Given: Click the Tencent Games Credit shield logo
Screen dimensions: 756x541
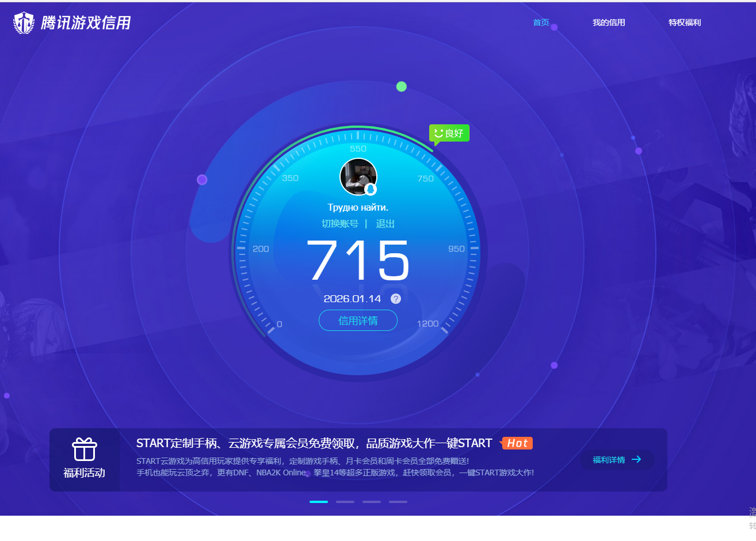Looking at the screenshot, I should (24, 22).
